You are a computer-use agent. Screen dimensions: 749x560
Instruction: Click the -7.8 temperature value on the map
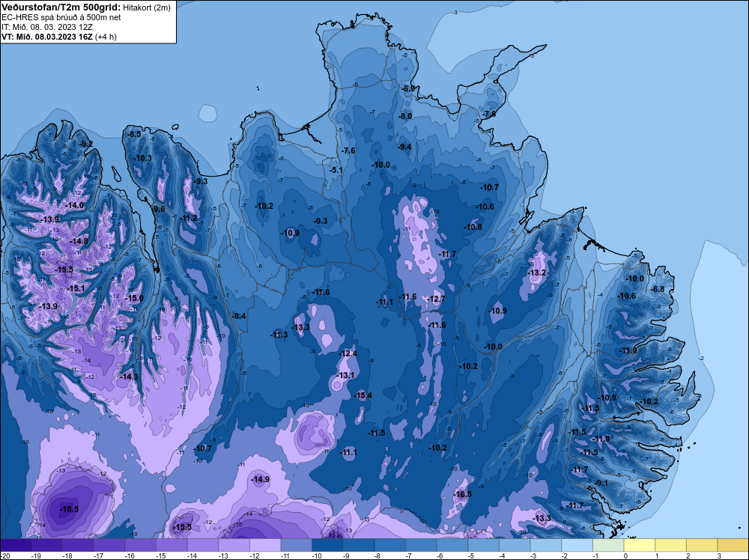(x=489, y=114)
